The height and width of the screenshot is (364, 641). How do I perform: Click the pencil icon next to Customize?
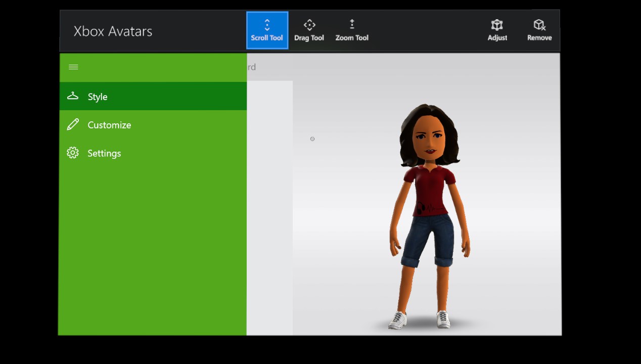pos(73,124)
